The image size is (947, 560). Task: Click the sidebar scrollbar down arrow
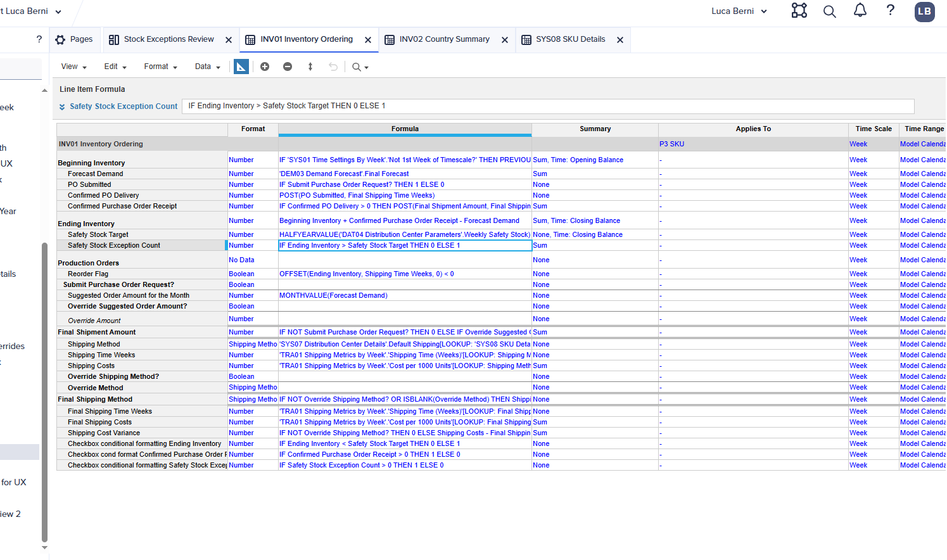44,547
